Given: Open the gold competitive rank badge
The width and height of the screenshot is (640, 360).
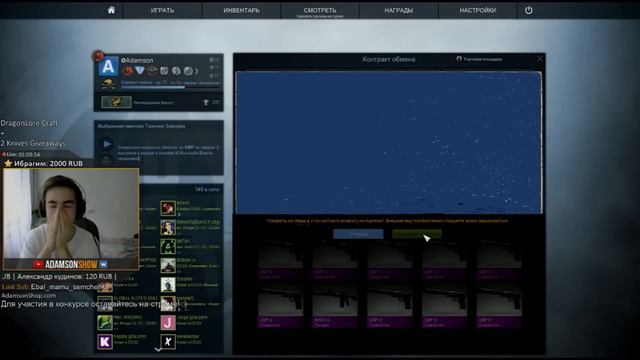Looking at the screenshot, I should 116,102.
